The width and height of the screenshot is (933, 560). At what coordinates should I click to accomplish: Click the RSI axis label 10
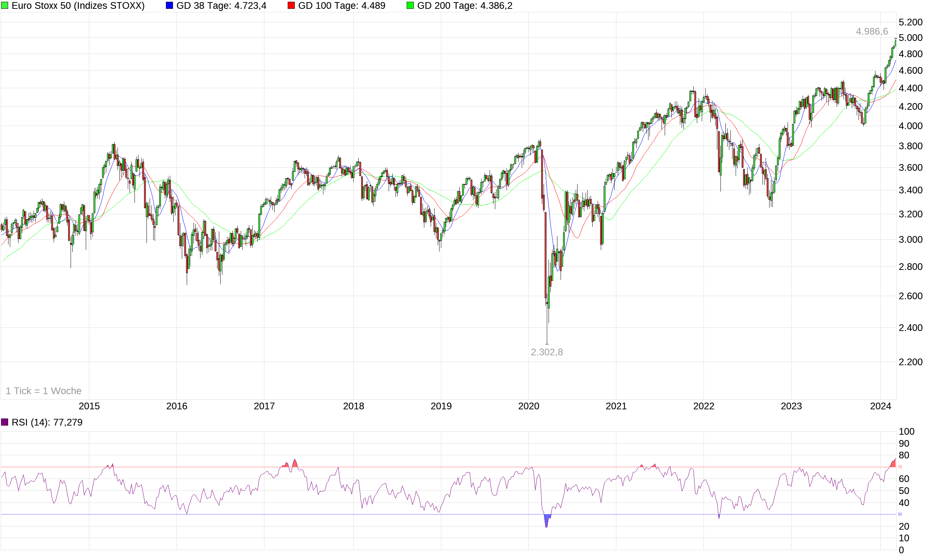(x=904, y=538)
